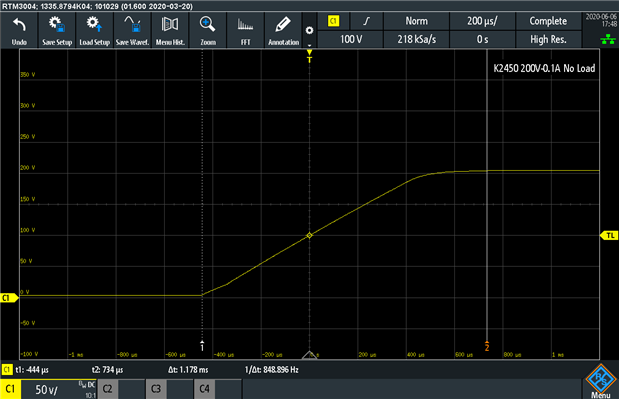Open the FFT analysis tool
The height and width of the screenshot is (399, 619).
246,30
